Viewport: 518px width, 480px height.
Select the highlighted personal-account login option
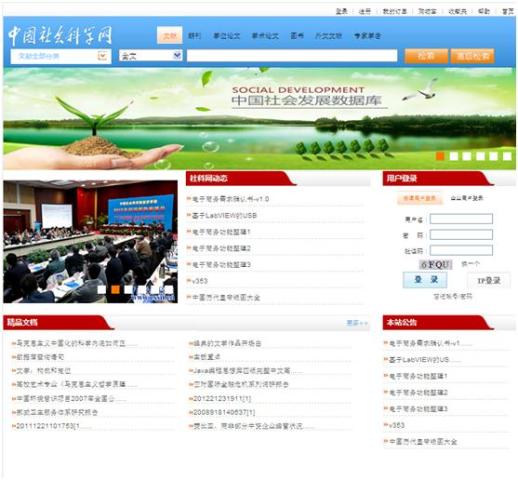point(420,198)
